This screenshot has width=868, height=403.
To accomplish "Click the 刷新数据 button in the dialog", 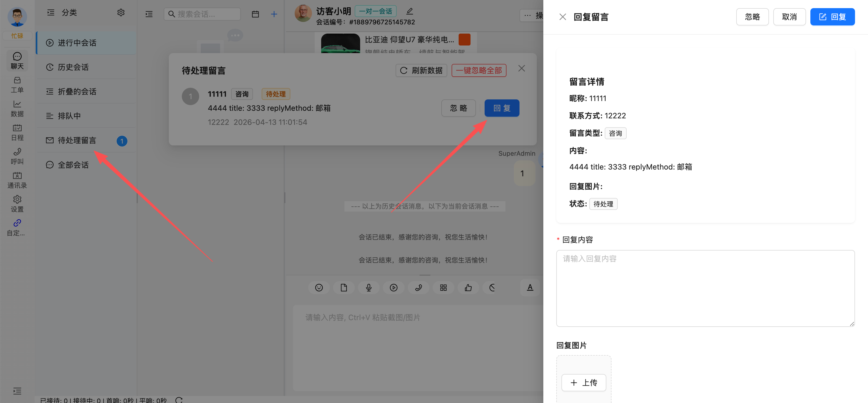I will [x=421, y=70].
